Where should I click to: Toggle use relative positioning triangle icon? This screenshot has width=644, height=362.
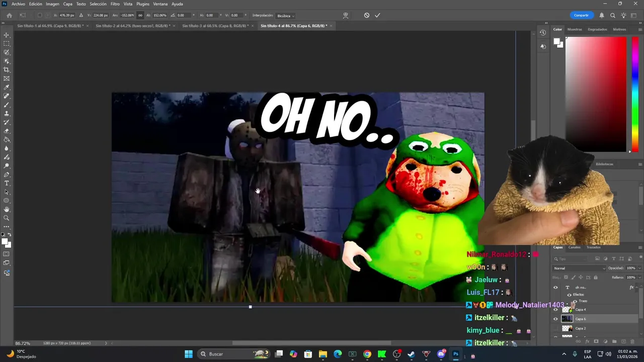(81, 15)
